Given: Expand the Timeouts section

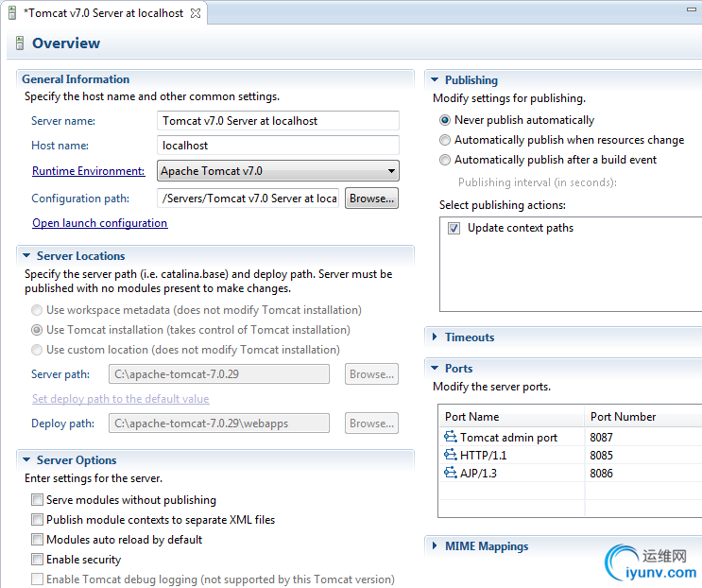Looking at the screenshot, I should [x=435, y=337].
